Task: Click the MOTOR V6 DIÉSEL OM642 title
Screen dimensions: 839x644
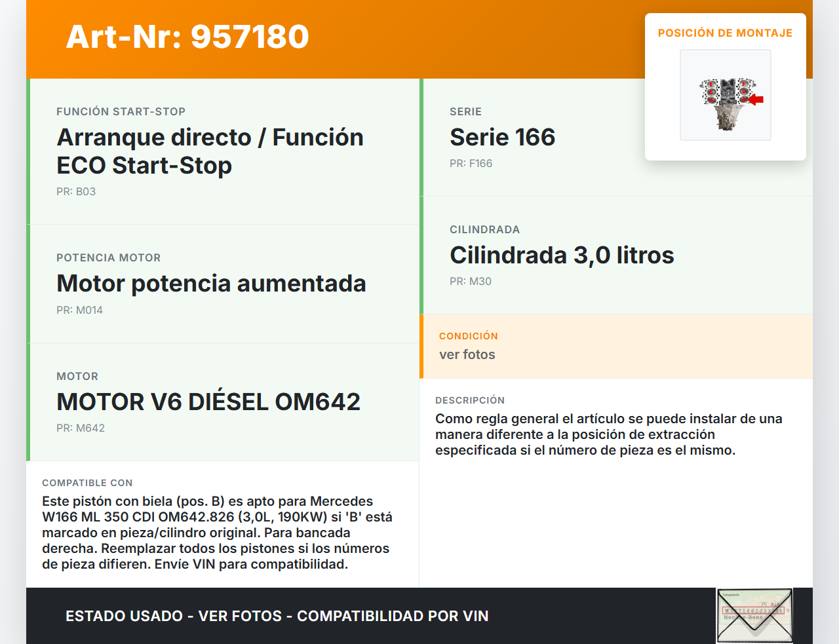Action: point(208,402)
